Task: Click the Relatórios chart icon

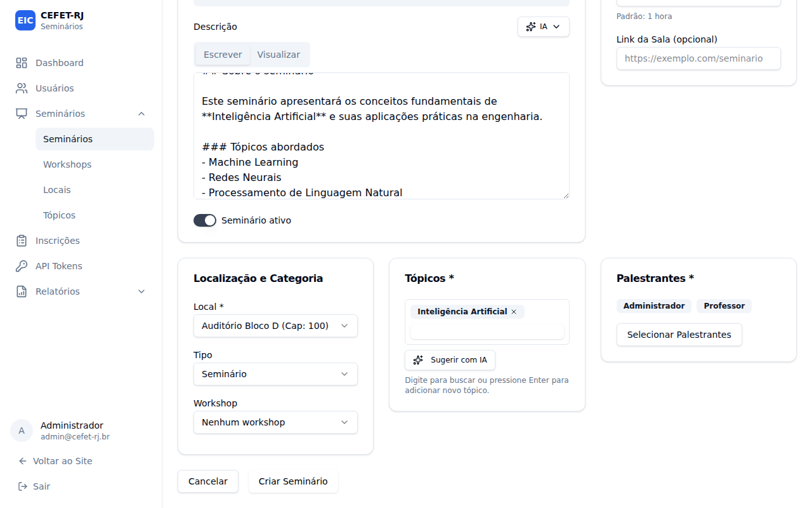Action: [22, 291]
